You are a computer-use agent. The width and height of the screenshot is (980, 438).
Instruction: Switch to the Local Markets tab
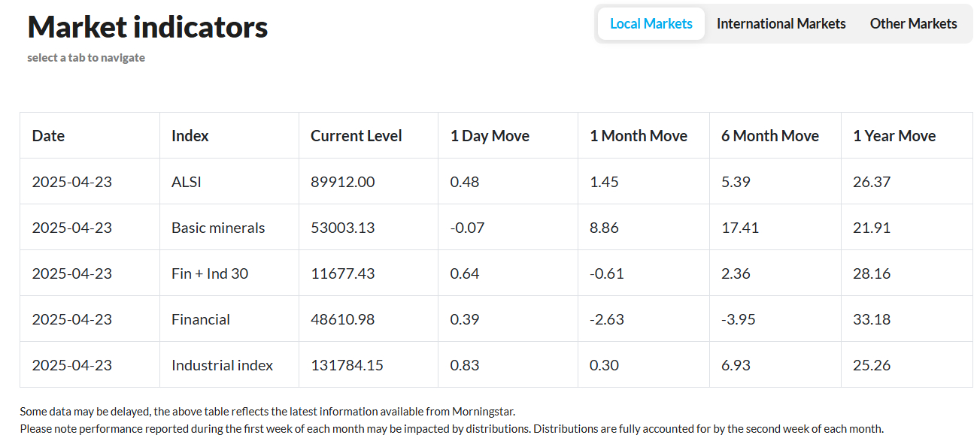651,24
